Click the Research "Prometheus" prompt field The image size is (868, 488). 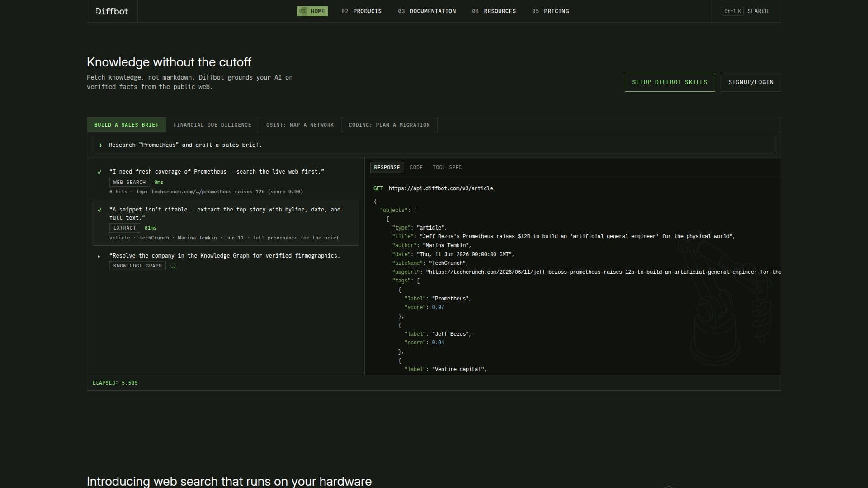click(x=434, y=145)
